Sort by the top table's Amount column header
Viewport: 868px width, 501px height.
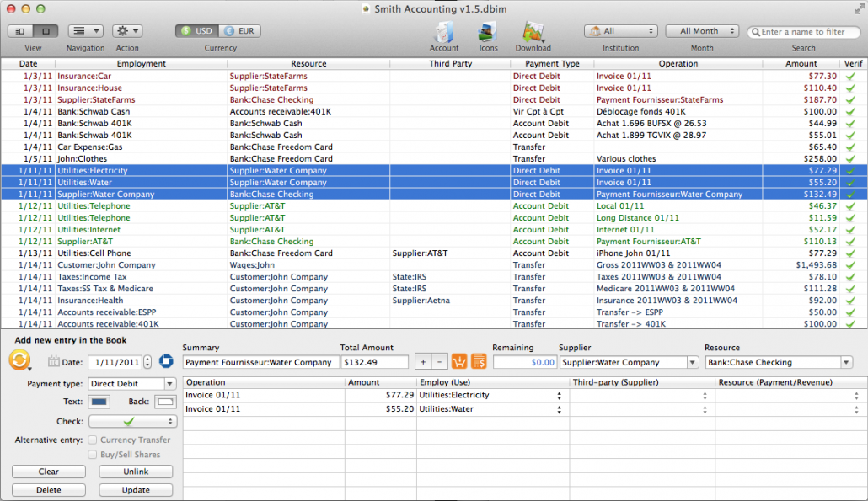coord(801,64)
